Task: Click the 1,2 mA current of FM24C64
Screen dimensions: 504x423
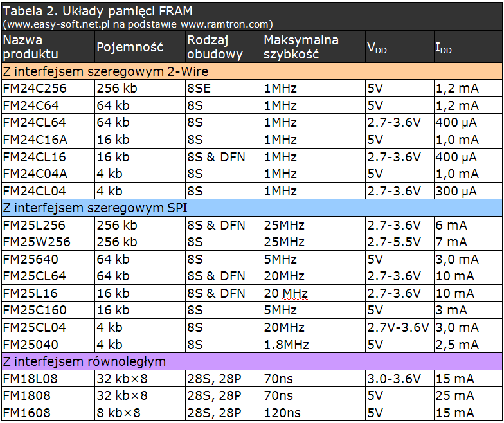Action: (x=468, y=105)
